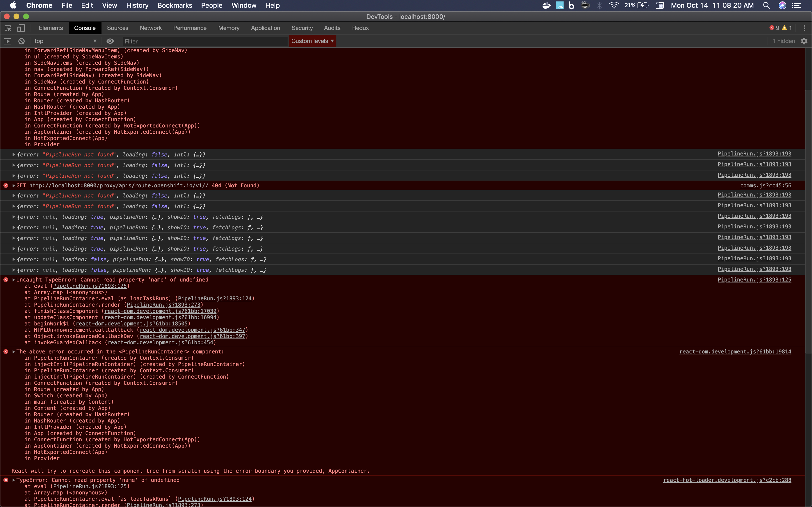812x507 pixels.
Task: Open the Docker whale menu bar icon
Action: pos(547,5)
